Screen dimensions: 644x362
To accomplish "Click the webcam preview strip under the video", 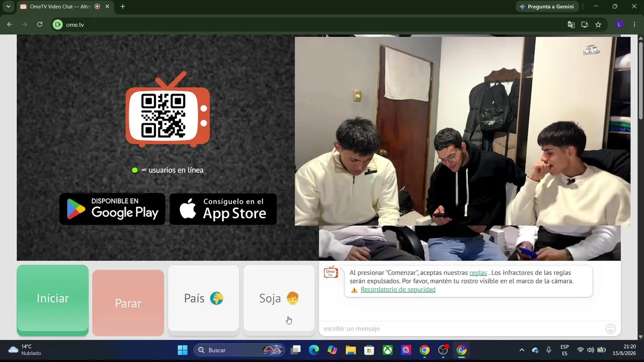I will tap(470, 243).
